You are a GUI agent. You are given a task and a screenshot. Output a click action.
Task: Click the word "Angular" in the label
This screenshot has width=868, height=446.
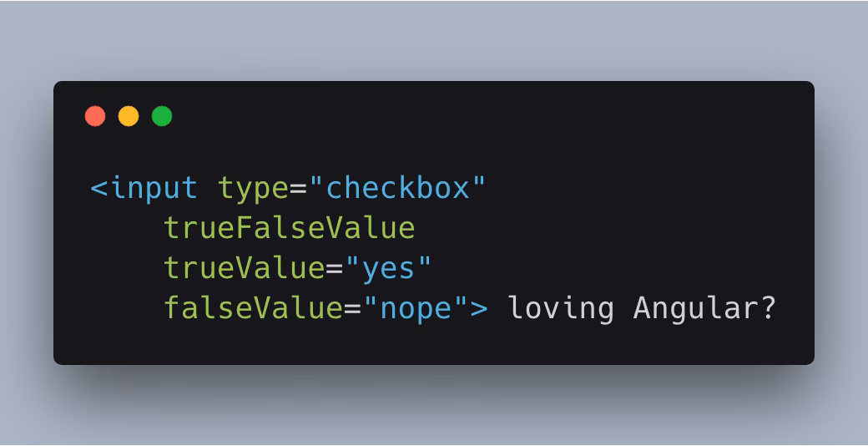point(696,308)
